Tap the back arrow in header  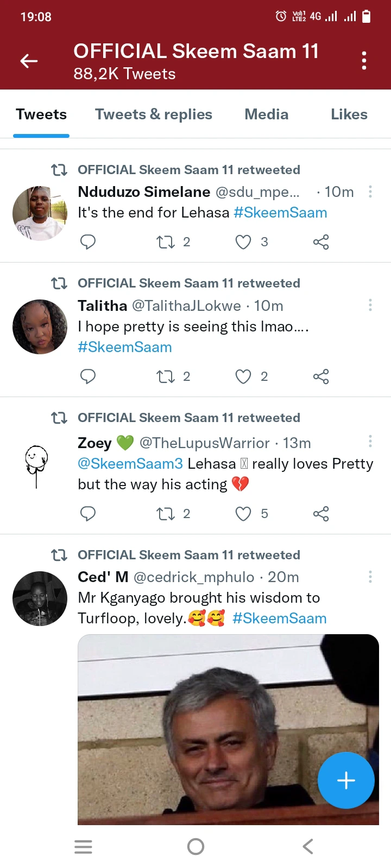click(x=29, y=61)
